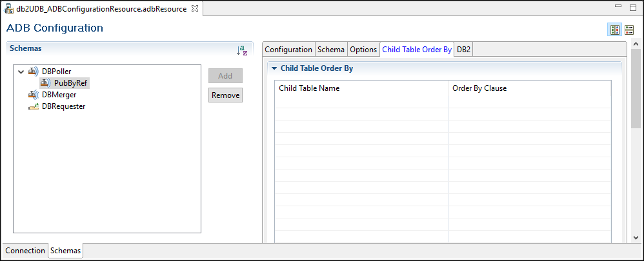644x261 pixels.
Task: Click the adbResource file icon in editor tab
Action: click(x=10, y=8)
